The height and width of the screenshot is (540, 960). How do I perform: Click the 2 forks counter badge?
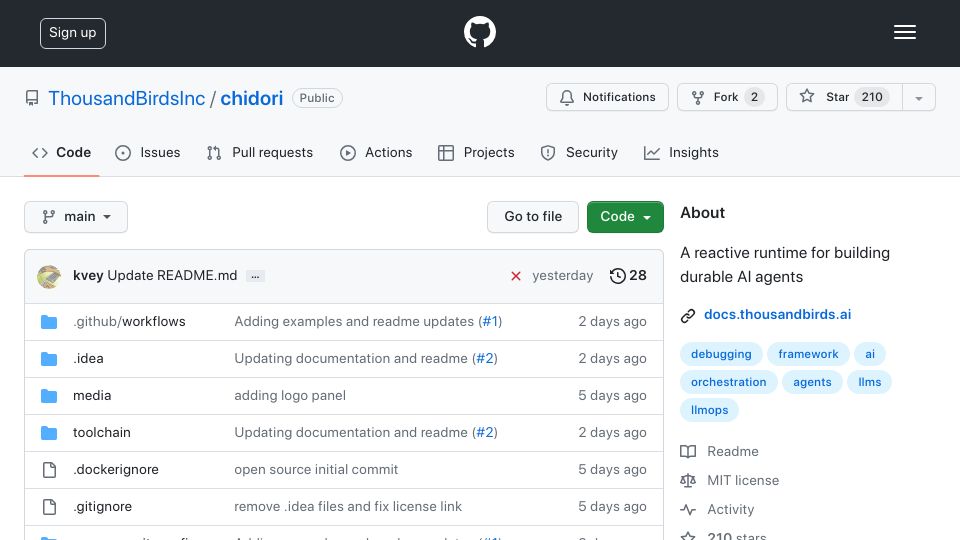coord(754,97)
